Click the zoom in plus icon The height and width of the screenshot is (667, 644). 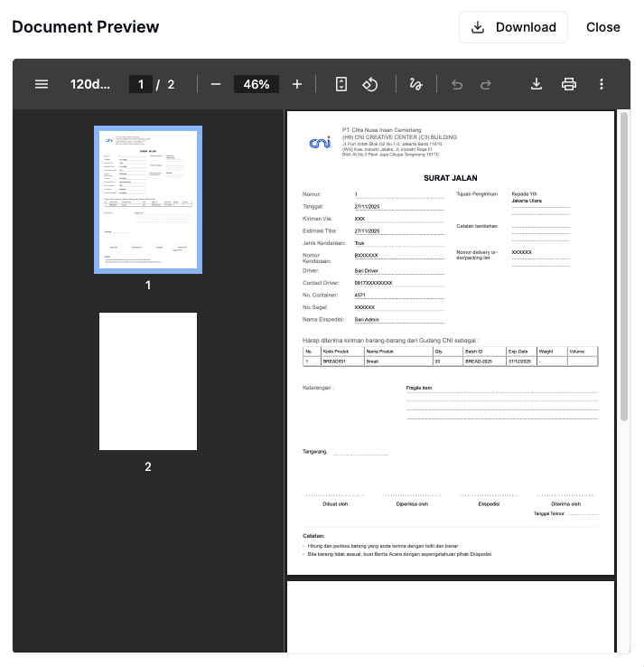pyautogui.click(x=297, y=84)
